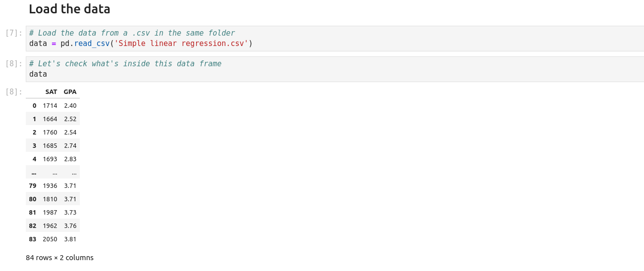Click row index 0 in the table

tap(34, 106)
